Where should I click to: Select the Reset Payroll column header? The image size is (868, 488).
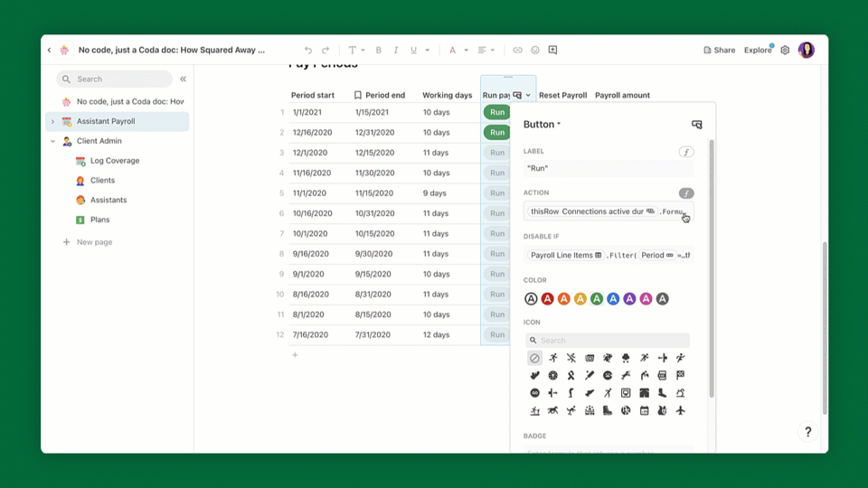pos(563,95)
